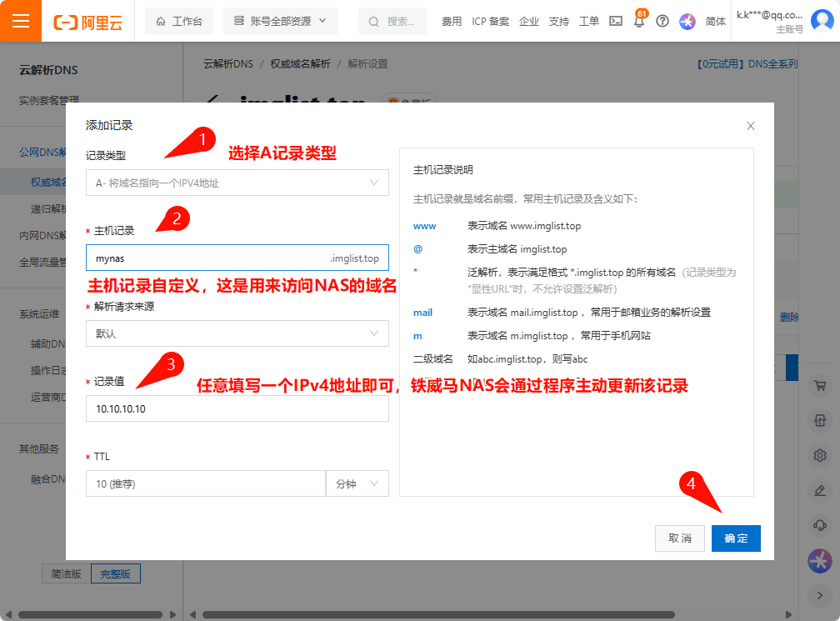Viewport: 840px width, 621px height.
Task: Open the 企业 menu
Action: point(528,22)
